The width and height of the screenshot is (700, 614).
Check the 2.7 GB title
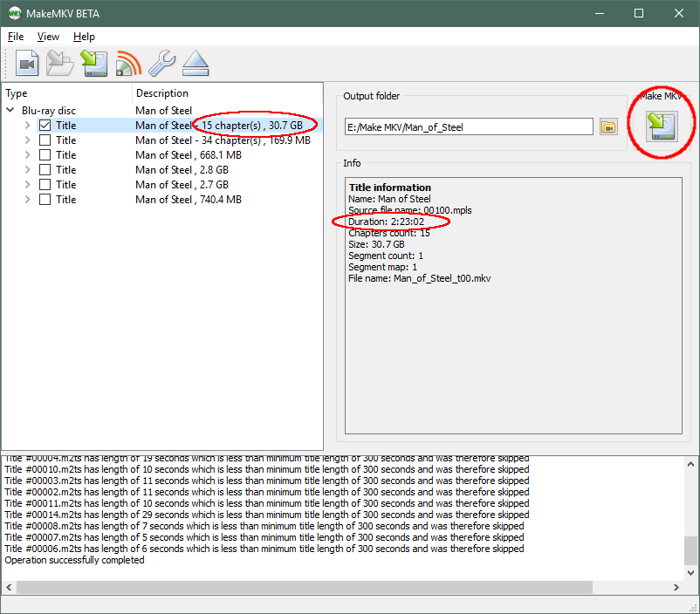click(x=45, y=184)
